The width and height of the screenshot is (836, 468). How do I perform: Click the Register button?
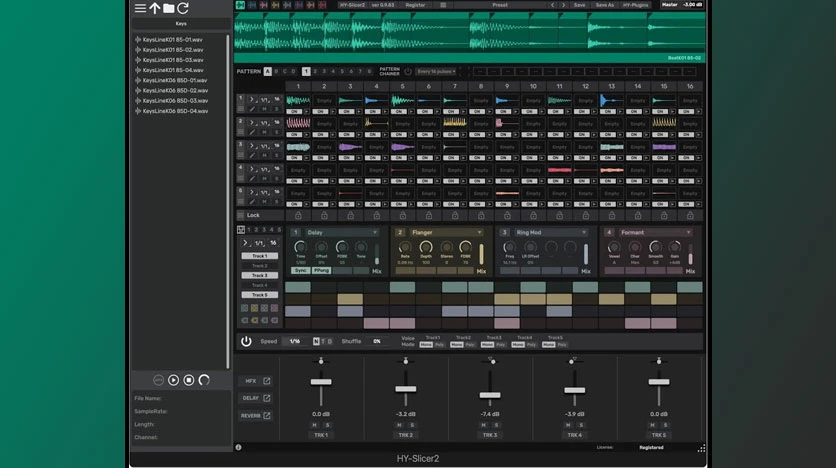pos(415,5)
